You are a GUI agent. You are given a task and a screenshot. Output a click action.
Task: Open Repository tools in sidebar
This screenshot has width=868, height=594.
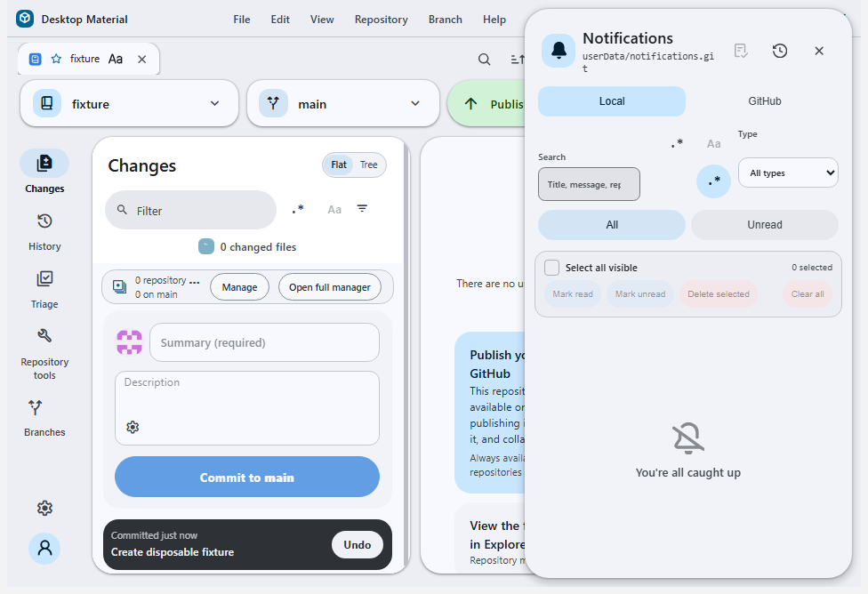click(44, 354)
